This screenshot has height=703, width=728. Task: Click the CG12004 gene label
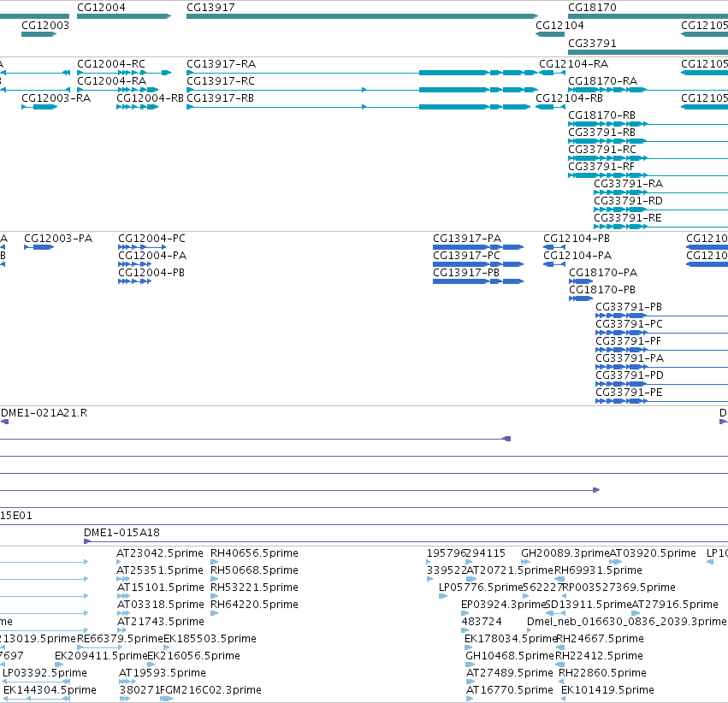tap(101, 8)
